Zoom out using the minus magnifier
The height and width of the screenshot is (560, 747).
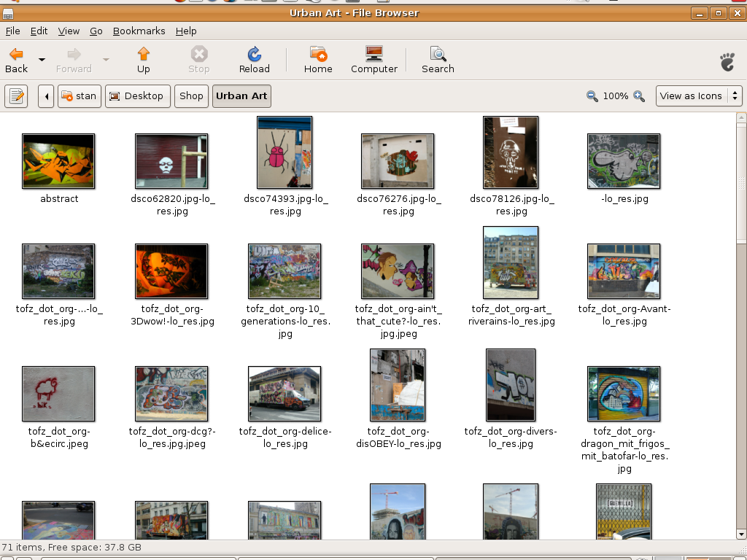(x=592, y=96)
